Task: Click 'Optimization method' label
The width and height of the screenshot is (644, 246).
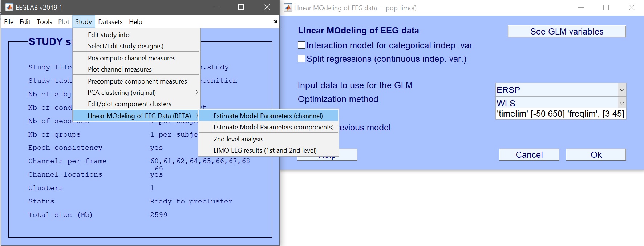Action: [x=338, y=99]
